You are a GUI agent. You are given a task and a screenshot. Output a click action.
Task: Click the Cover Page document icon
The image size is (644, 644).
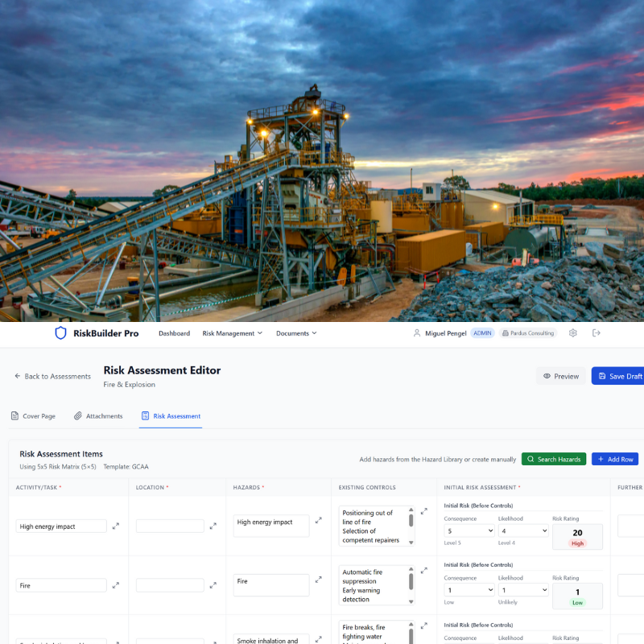[14, 415]
